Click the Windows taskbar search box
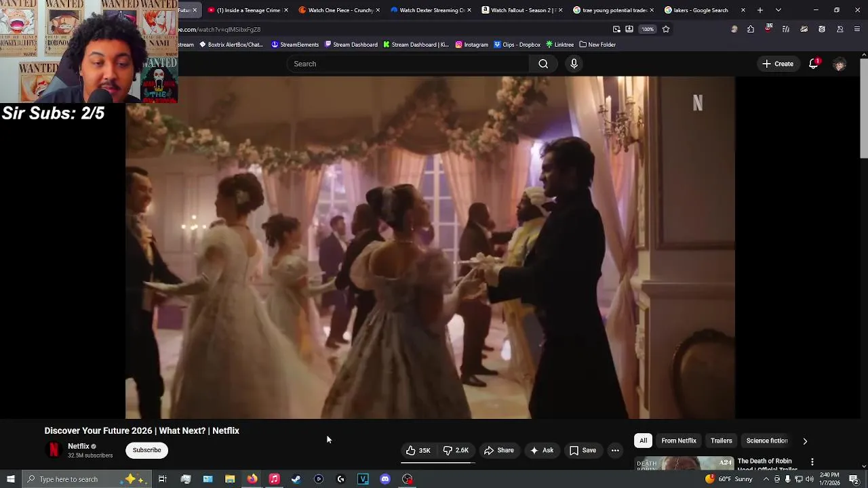 click(86, 479)
